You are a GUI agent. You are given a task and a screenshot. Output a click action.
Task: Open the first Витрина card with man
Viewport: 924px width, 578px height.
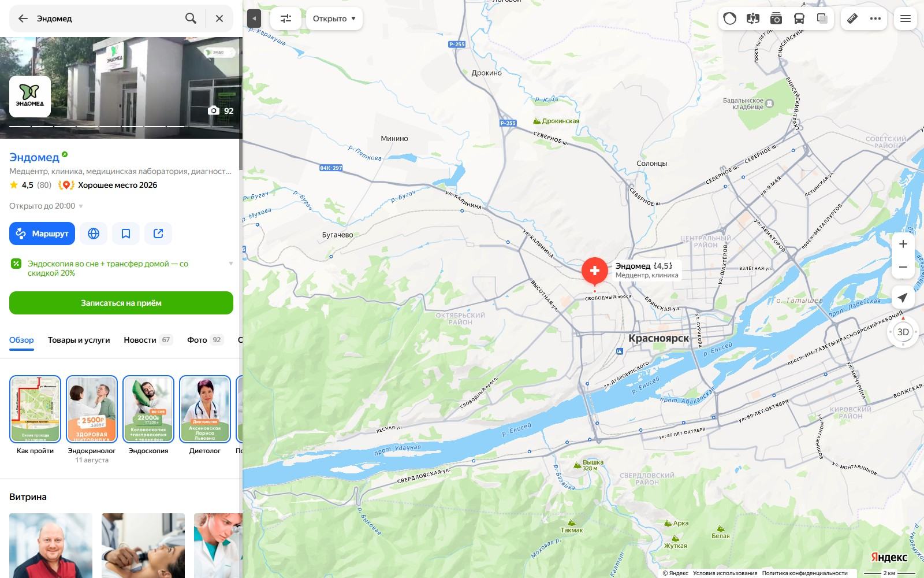[x=51, y=546]
